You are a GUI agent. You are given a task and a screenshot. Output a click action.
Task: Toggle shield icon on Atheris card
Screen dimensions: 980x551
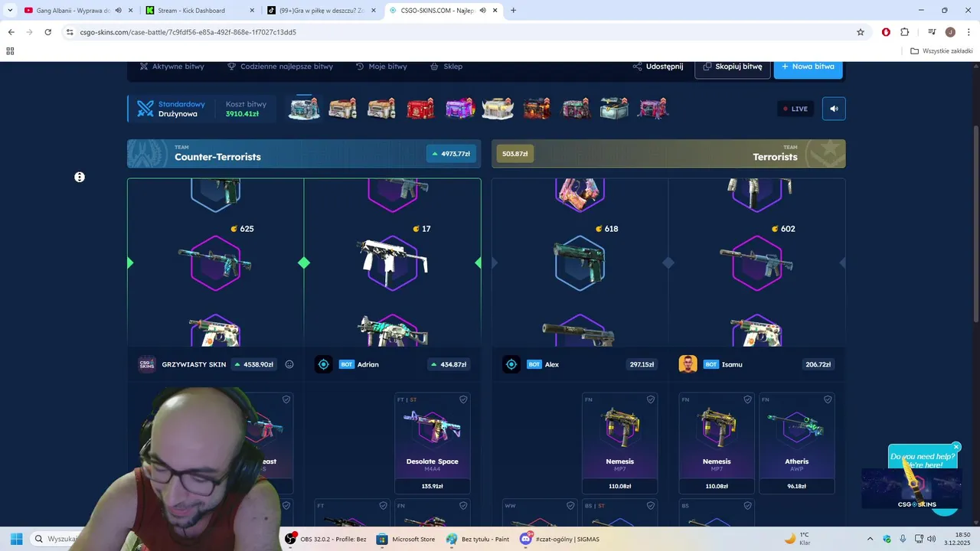828,399
